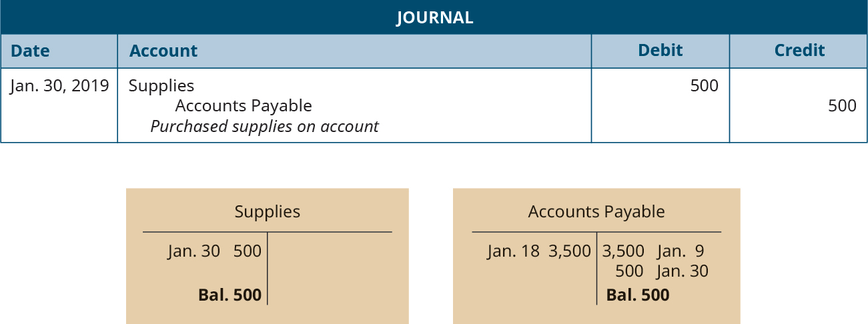Click the Purchased supplies on account description
Image resolution: width=868 pixels, height=324 pixels.
point(264,126)
